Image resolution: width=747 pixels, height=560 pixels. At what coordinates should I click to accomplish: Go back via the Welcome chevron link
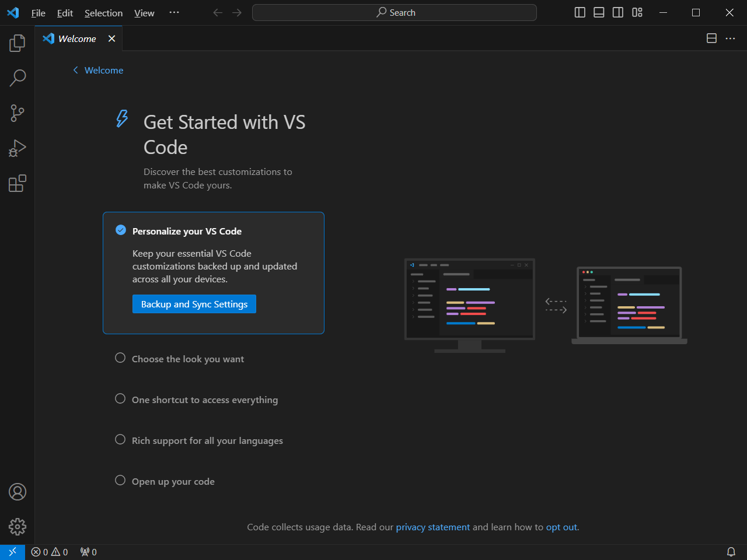point(98,70)
